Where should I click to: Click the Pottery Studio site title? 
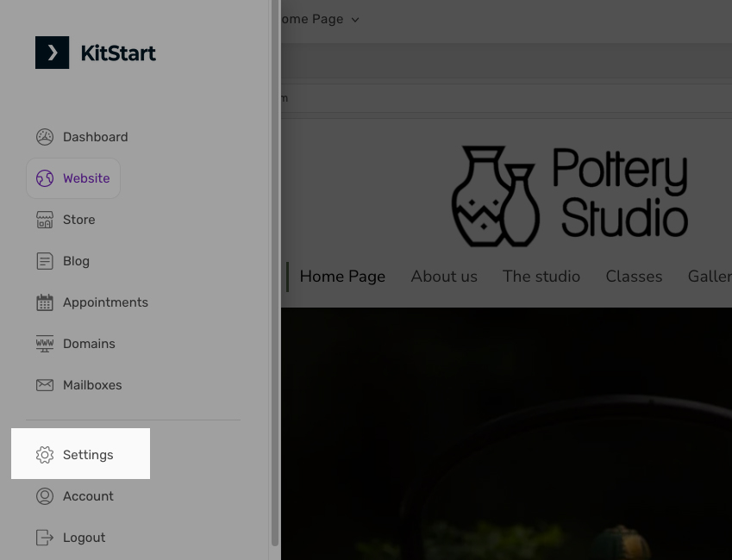(x=620, y=192)
